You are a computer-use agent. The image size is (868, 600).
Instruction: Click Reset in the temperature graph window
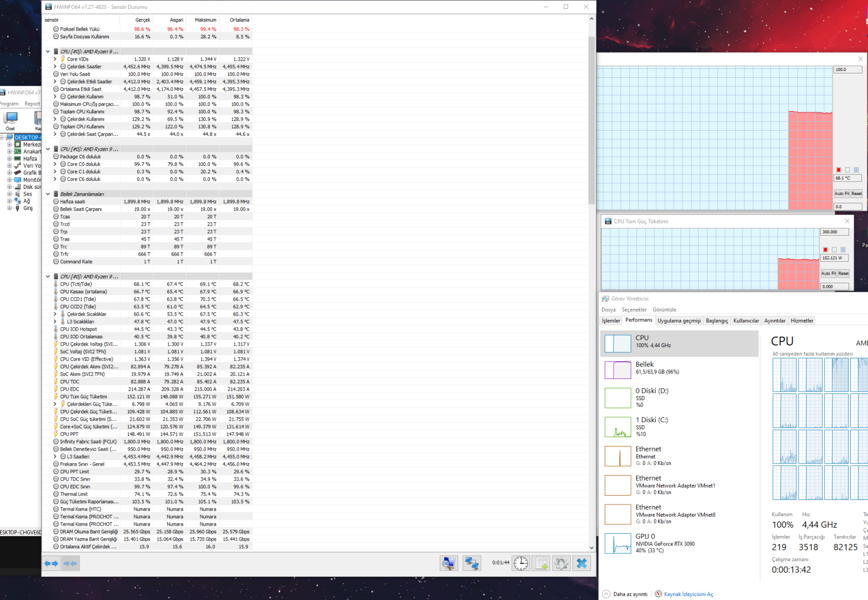click(857, 193)
